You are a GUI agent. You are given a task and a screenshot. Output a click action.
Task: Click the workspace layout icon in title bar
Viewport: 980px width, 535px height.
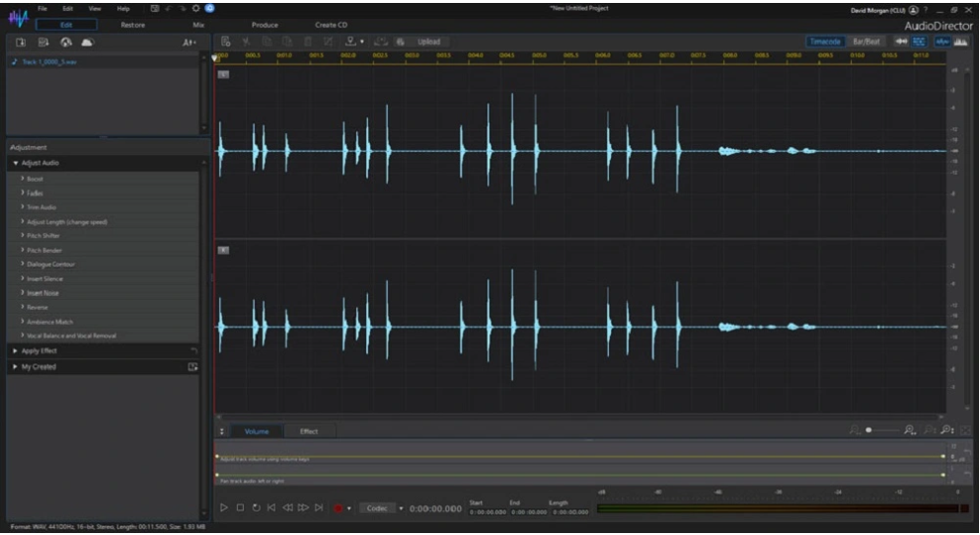pyautogui.click(x=154, y=9)
